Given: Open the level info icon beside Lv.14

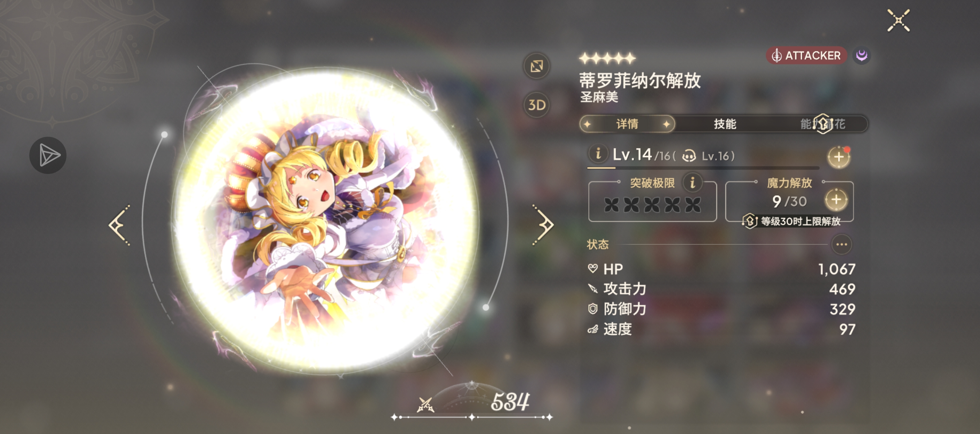Looking at the screenshot, I should click(598, 154).
